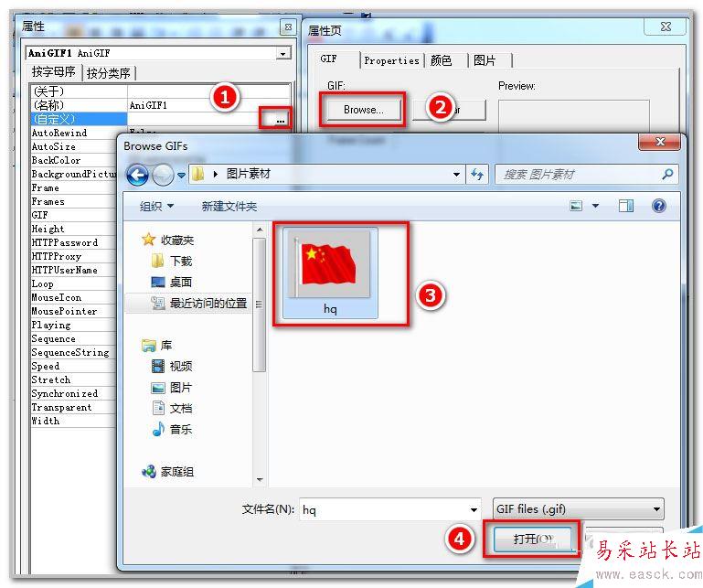Open the 组织 menu
The width and height of the screenshot is (703, 588).
(x=156, y=207)
